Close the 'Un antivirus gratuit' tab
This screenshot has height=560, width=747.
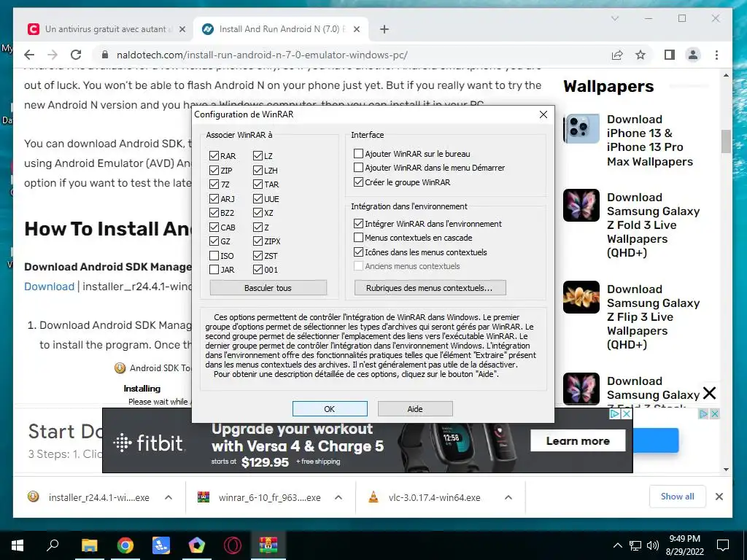coord(182,29)
